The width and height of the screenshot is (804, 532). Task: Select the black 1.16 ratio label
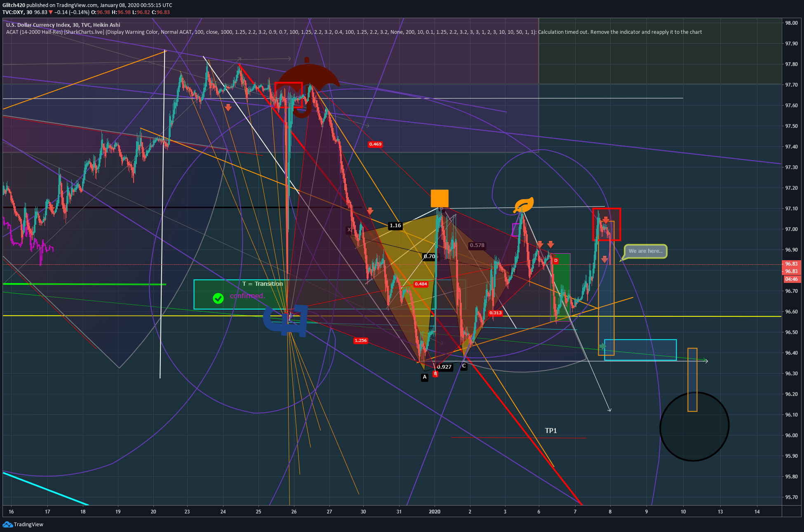tap(395, 226)
